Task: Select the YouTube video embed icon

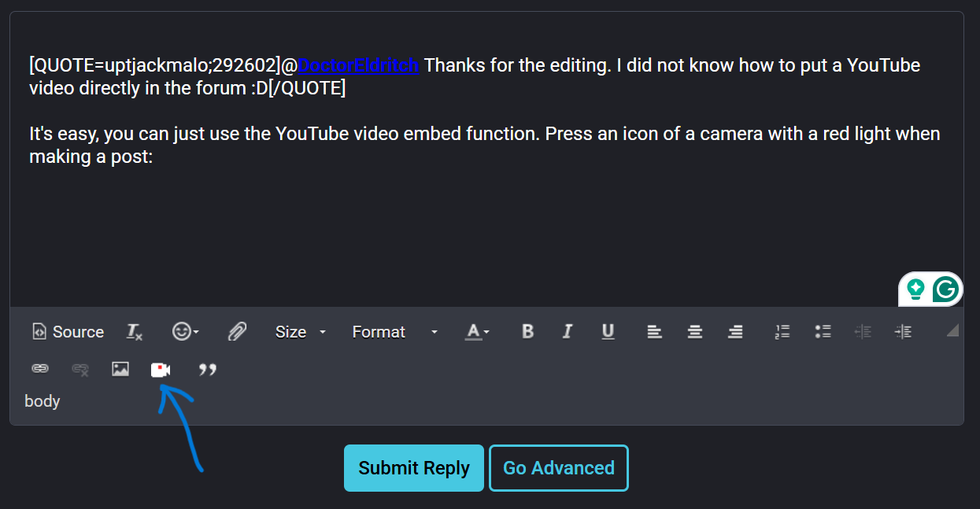Action: click(x=161, y=369)
